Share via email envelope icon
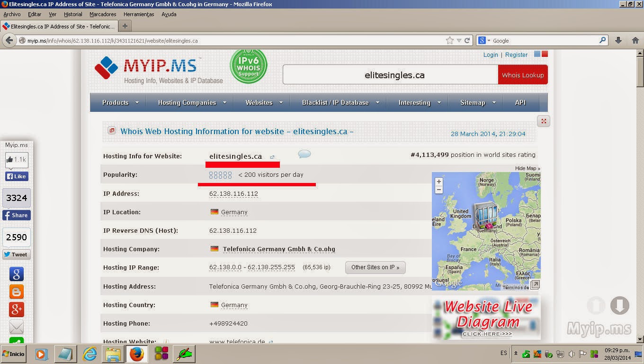The width and height of the screenshot is (644, 364). click(x=17, y=327)
